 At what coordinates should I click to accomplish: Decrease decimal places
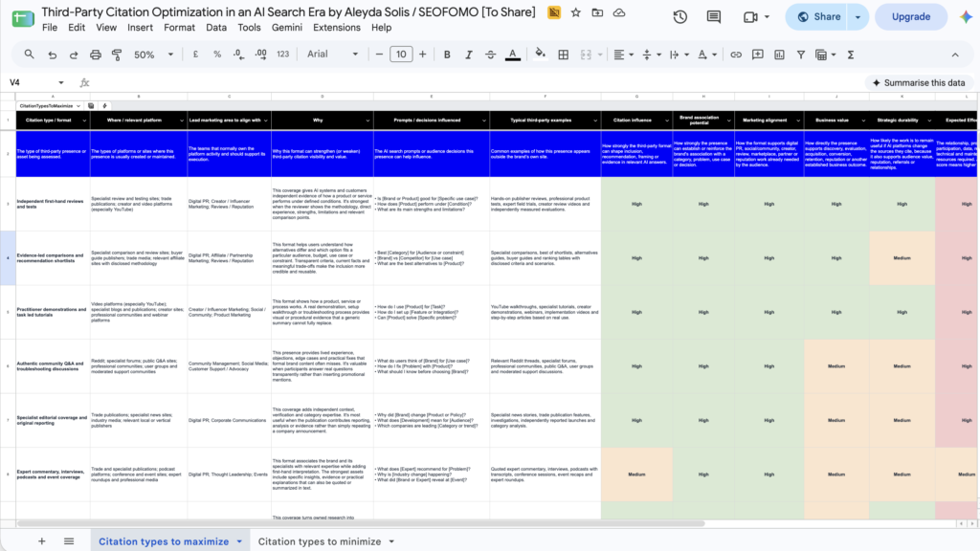238,55
